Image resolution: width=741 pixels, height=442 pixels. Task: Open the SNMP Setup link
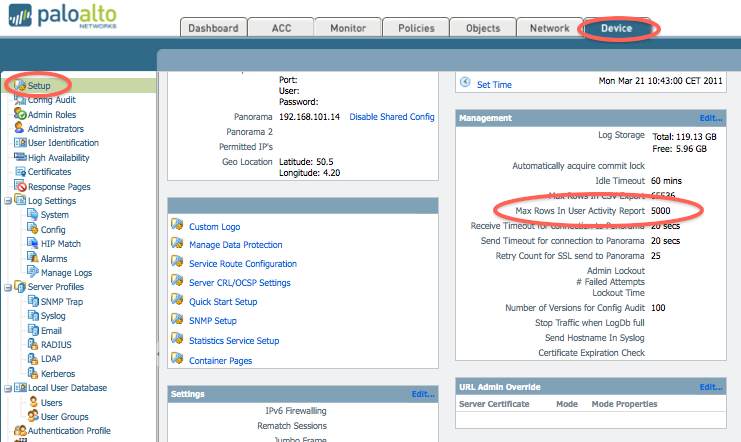(213, 321)
